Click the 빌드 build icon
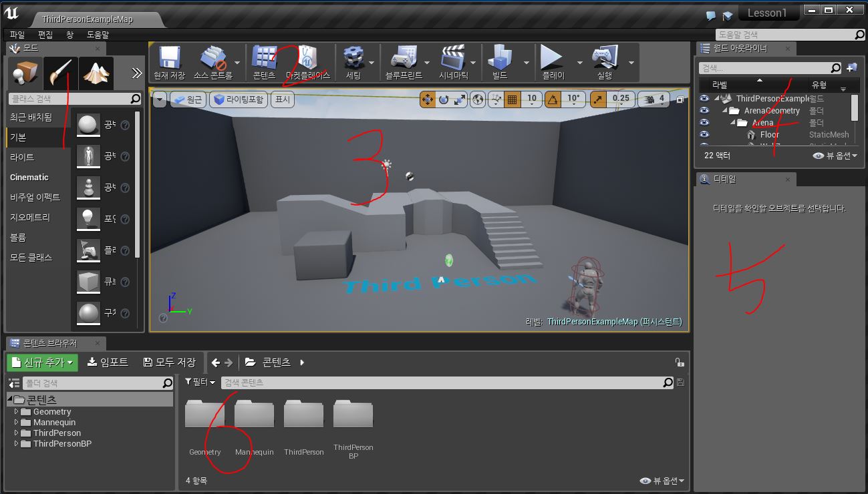 (500, 62)
